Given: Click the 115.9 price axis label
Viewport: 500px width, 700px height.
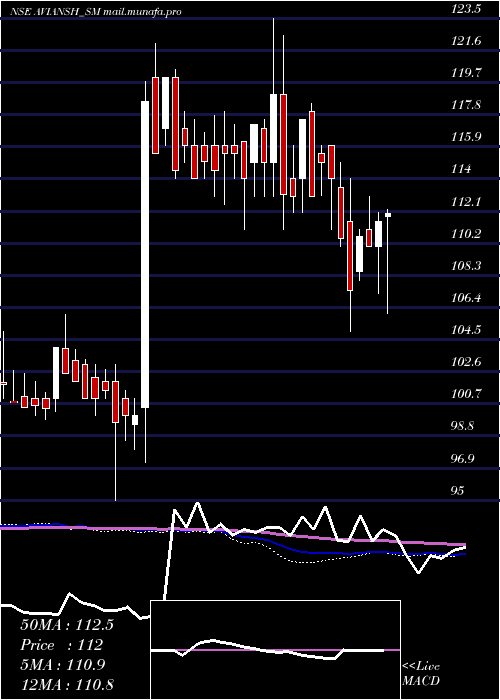Looking at the screenshot, I should point(466,137).
